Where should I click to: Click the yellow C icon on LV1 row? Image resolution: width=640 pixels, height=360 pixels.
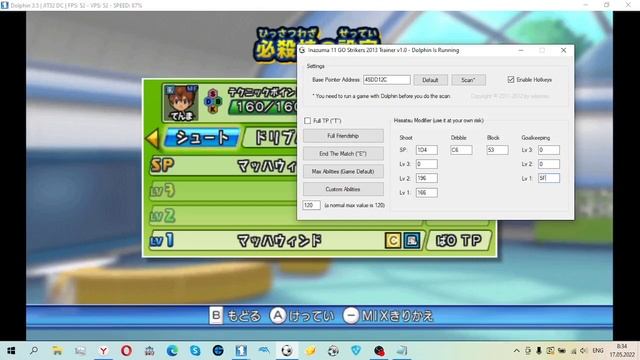(x=393, y=241)
